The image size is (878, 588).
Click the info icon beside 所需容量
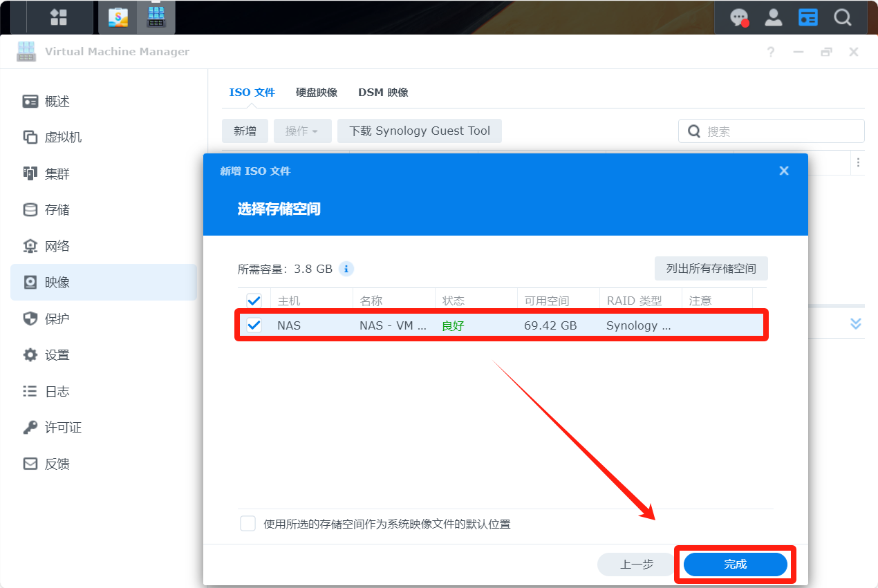346,269
